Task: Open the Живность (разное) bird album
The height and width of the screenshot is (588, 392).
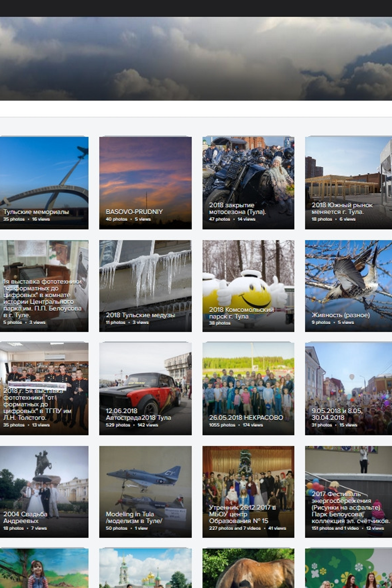Action: coord(348,286)
